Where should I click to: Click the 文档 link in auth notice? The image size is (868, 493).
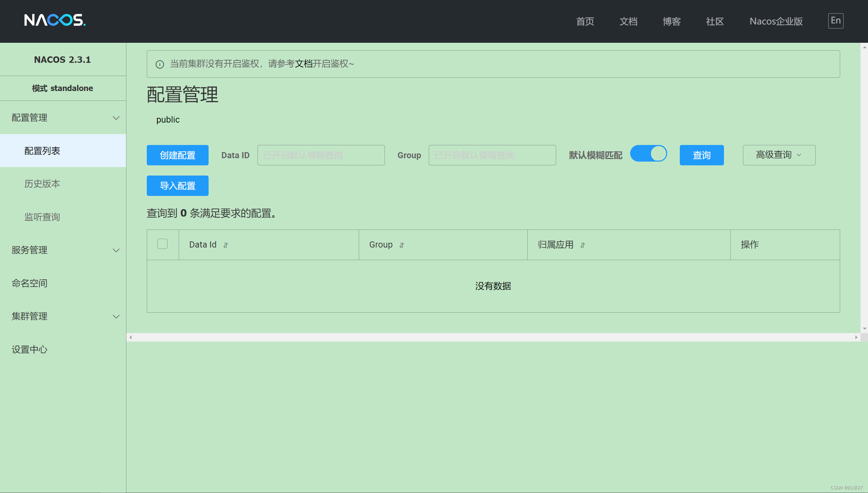click(x=303, y=64)
